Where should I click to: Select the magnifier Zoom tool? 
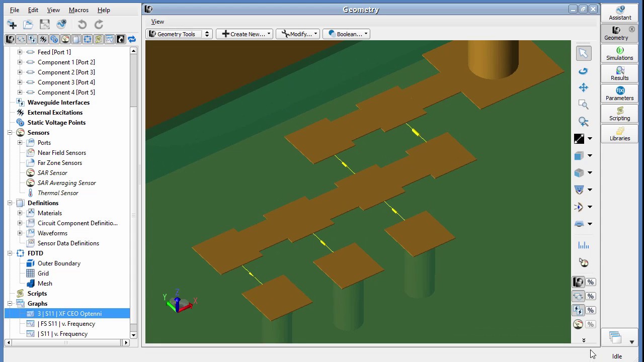click(x=583, y=122)
